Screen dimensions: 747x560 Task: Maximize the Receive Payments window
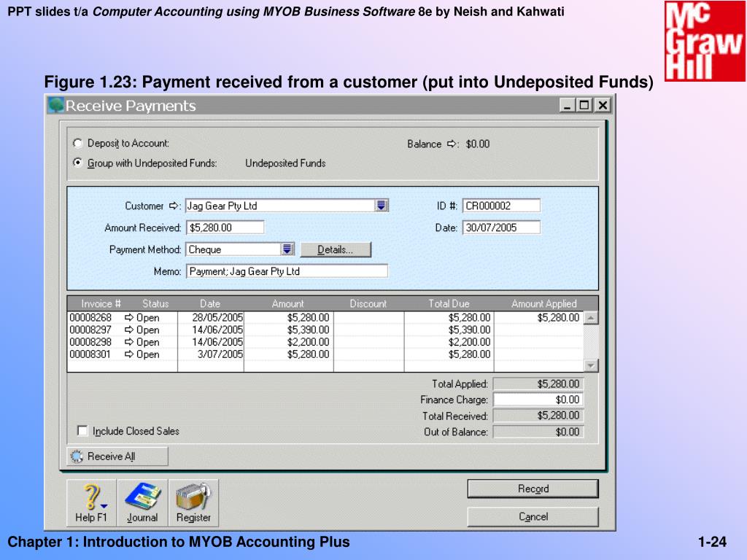click(x=584, y=105)
